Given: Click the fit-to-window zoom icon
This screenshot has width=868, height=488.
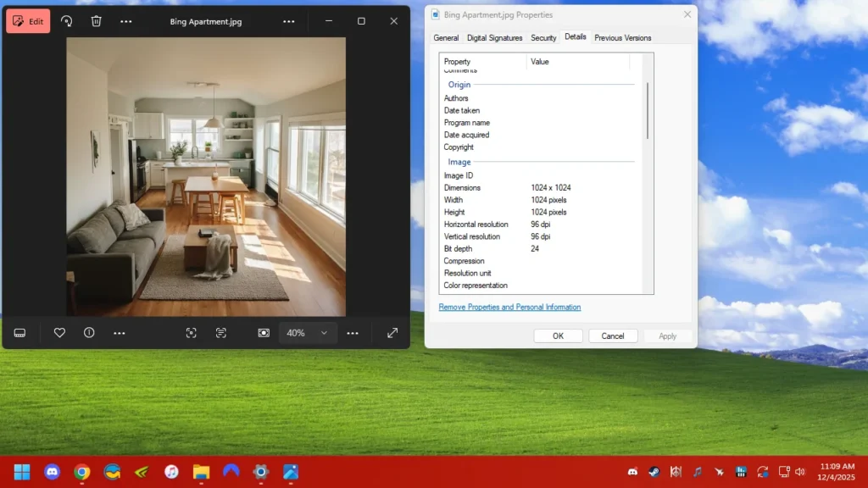Looking at the screenshot, I should pos(264,333).
